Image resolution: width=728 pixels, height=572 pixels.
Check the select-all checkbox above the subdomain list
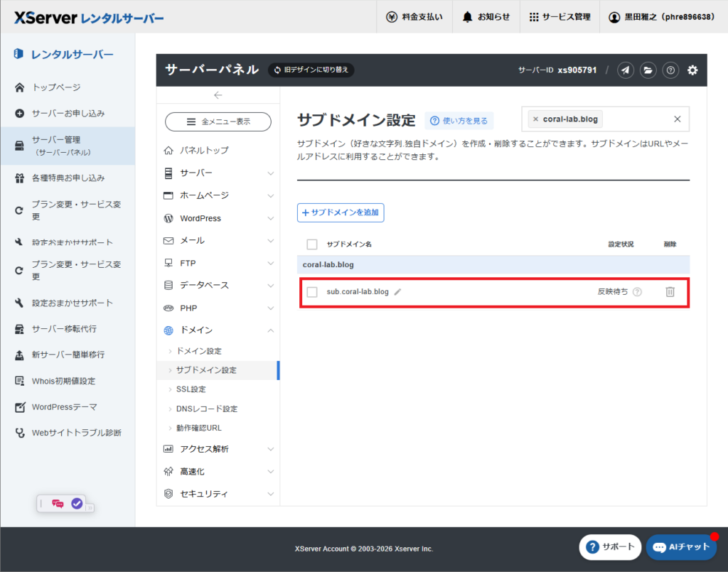pos(312,244)
